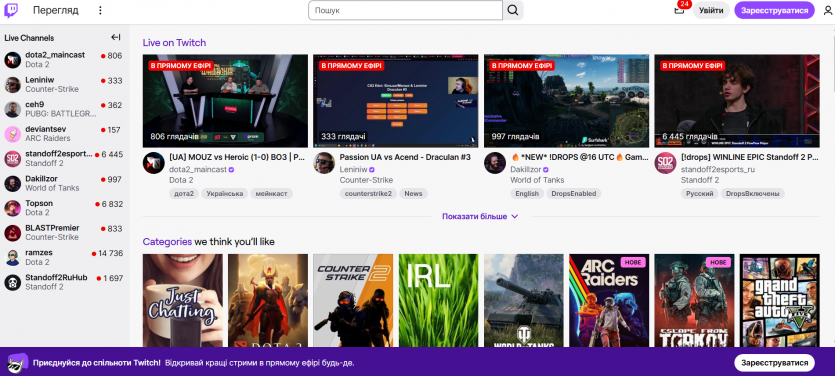Click the мейнкаст tag
835x376 pixels.
click(x=272, y=194)
